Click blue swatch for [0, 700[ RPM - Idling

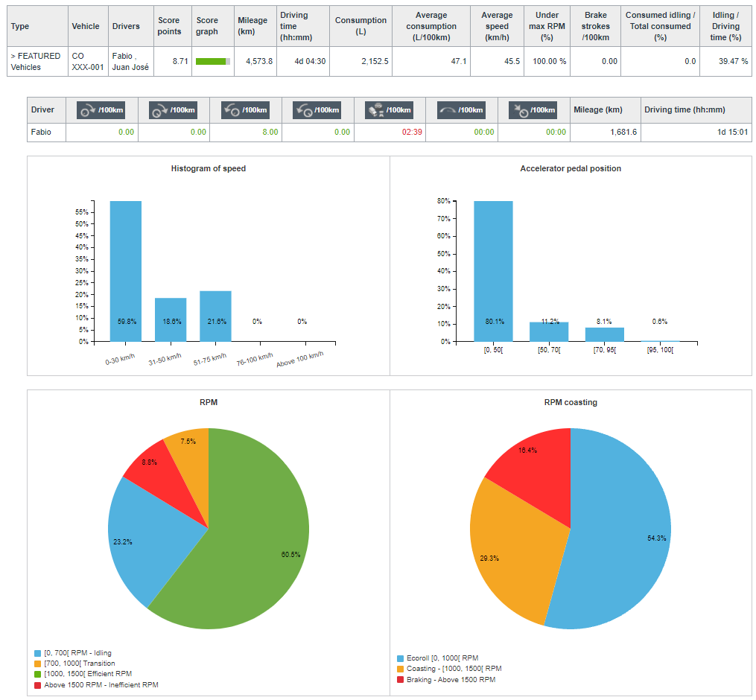[x=37, y=653]
